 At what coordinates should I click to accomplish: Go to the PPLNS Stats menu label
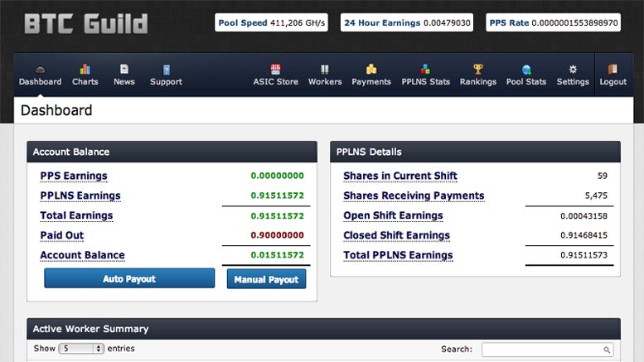(425, 82)
